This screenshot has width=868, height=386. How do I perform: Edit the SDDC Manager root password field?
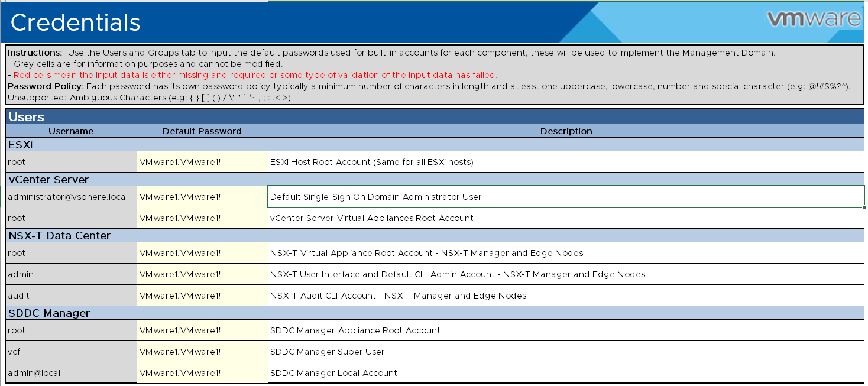(202, 330)
